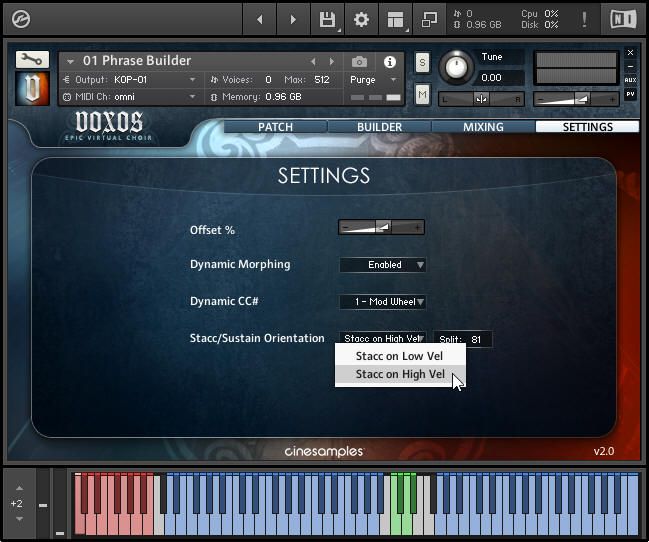Open the MIDI Ch omni dropdown
This screenshot has height=542, width=649.
131,97
